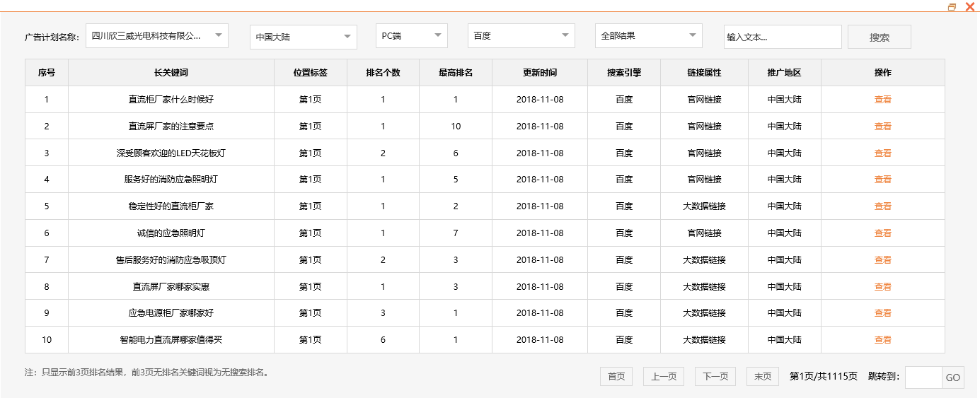Click the 更新时间 column header
980x398 pixels.
pyautogui.click(x=540, y=73)
